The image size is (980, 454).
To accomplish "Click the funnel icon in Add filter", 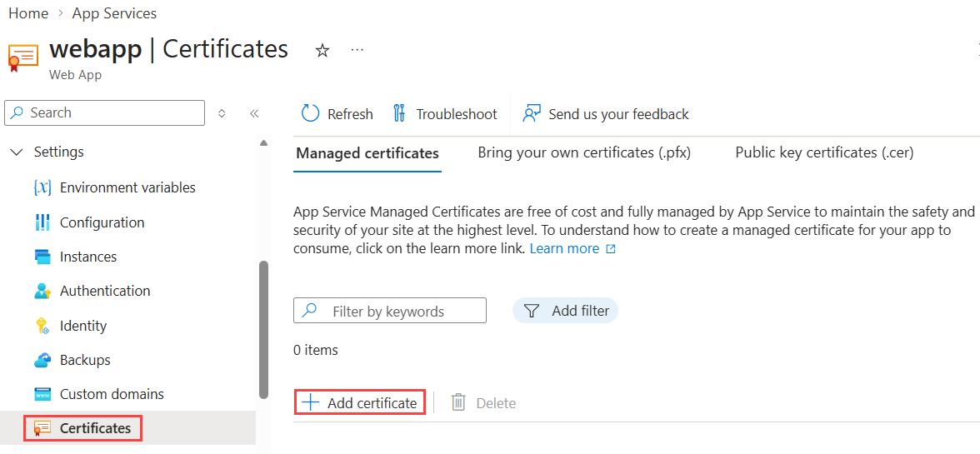I will point(532,311).
